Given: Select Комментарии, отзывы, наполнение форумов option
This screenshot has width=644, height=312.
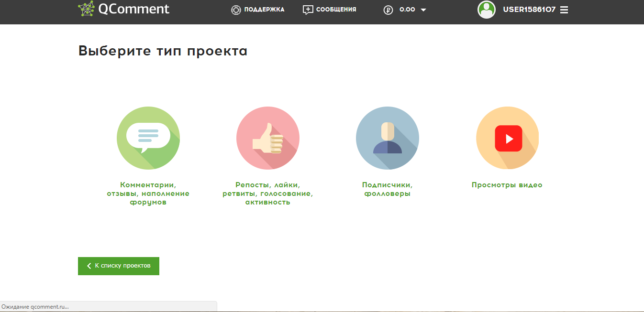Looking at the screenshot, I should [x=148, y=193].
